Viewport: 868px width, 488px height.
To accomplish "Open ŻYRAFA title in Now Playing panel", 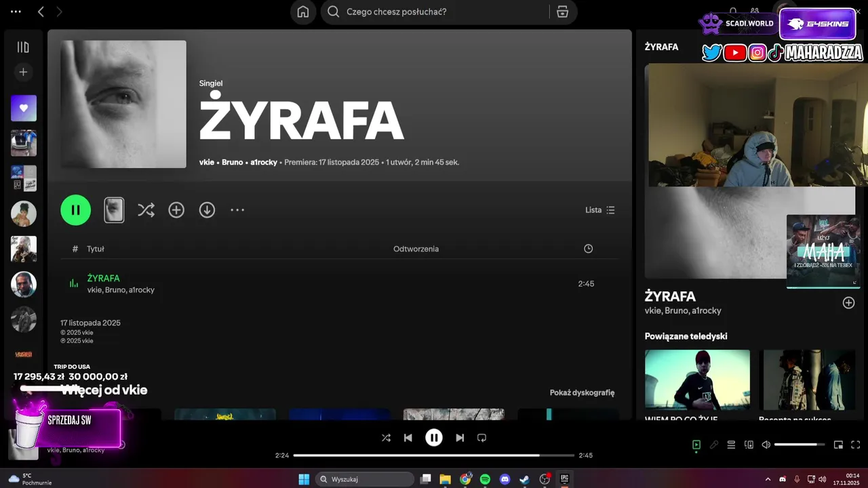I will [670, 296].
